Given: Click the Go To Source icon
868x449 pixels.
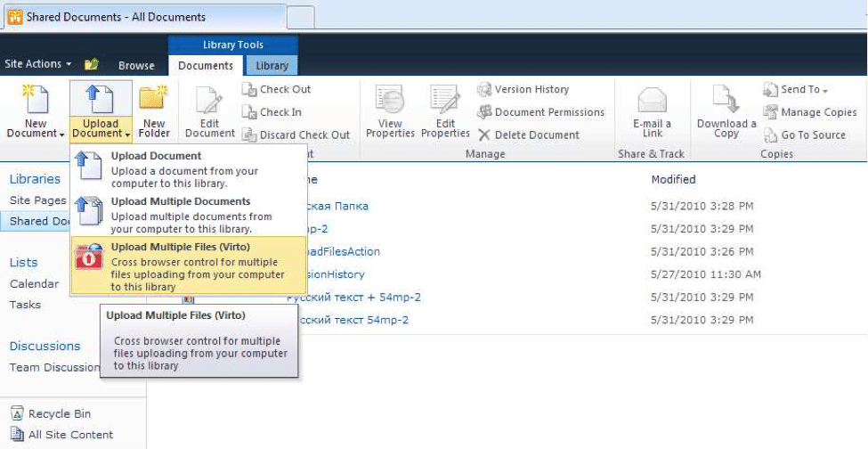Looking at the screenshot, I should click(x=771, y=135).
